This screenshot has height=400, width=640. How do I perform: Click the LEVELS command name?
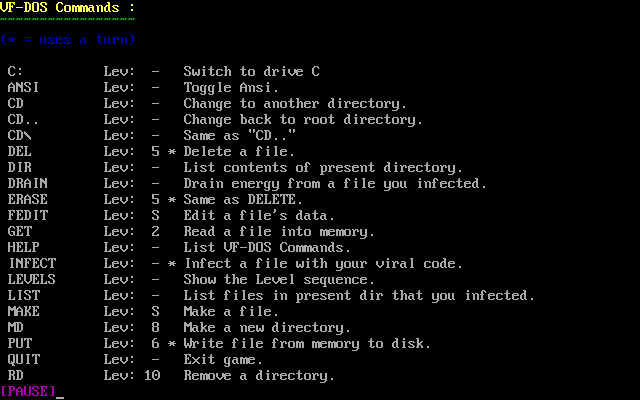(31, 279)
